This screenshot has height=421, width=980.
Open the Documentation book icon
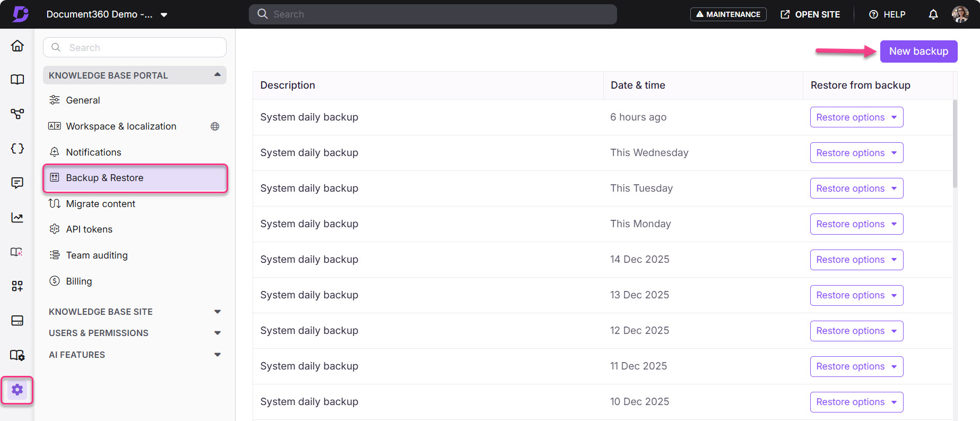18,80
